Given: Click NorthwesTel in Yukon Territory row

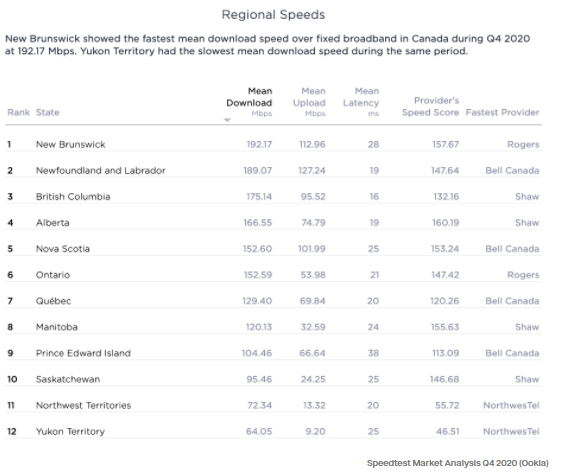Looking at the screenshot, I should (511, 431).
